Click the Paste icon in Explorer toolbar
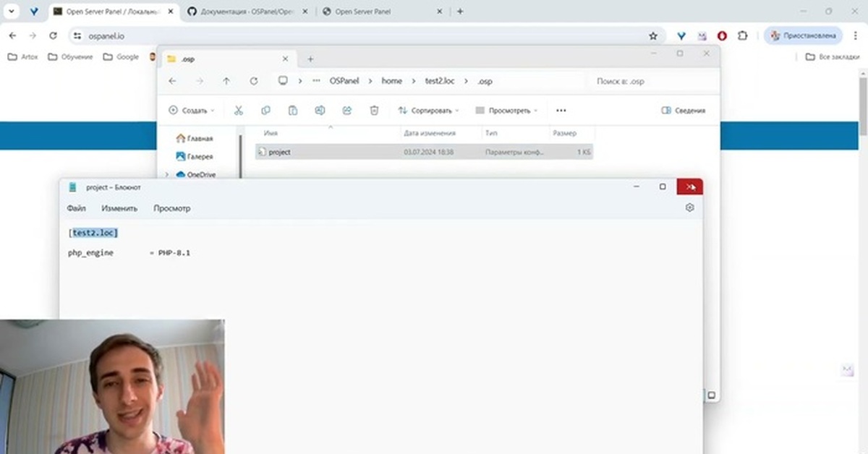Image resolution: width=868 pixels, height=454 pixels. coord(293,111)
